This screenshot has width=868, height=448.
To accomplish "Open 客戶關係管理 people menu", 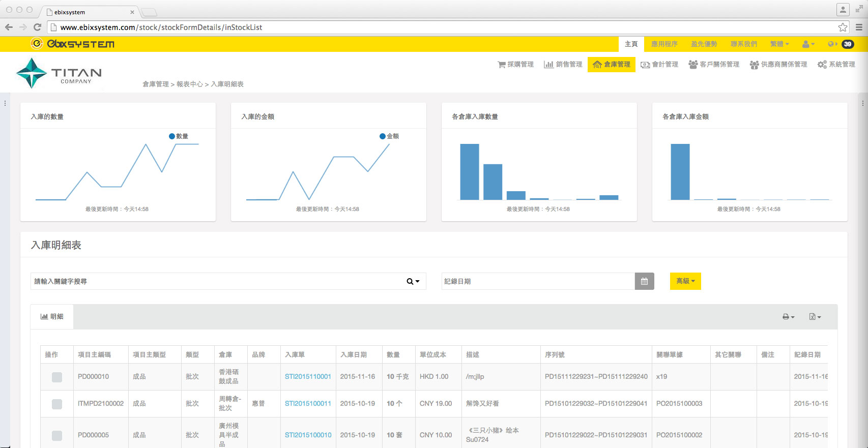I will pos(714,65).
